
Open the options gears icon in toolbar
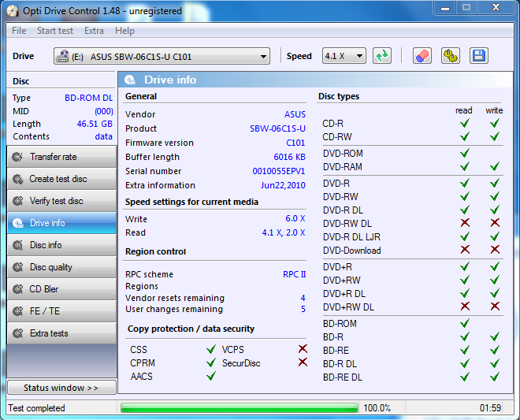point(451,56)
